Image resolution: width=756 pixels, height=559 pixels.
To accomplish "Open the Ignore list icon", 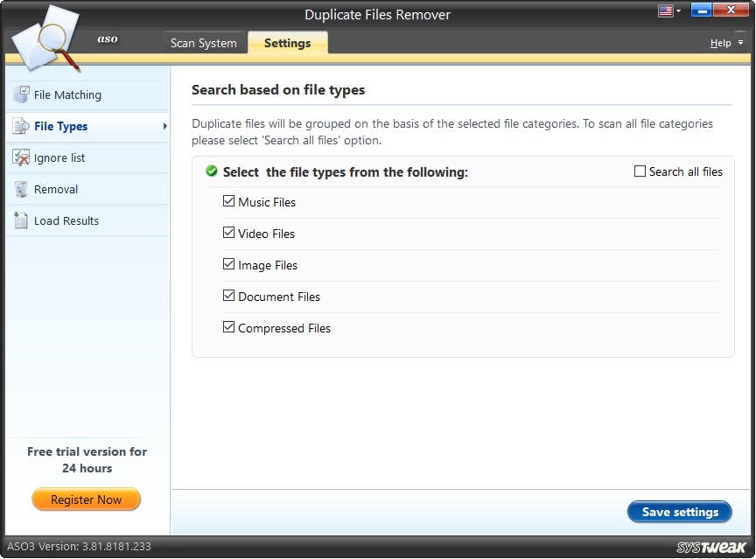I will pyautogui.click(x=20, y=157).
